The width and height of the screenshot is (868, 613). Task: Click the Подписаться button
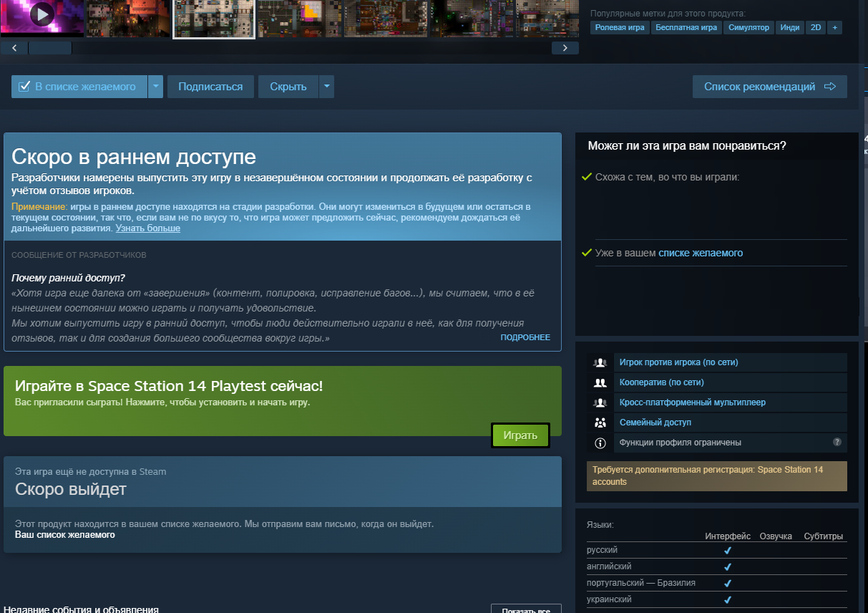(210, 87)
